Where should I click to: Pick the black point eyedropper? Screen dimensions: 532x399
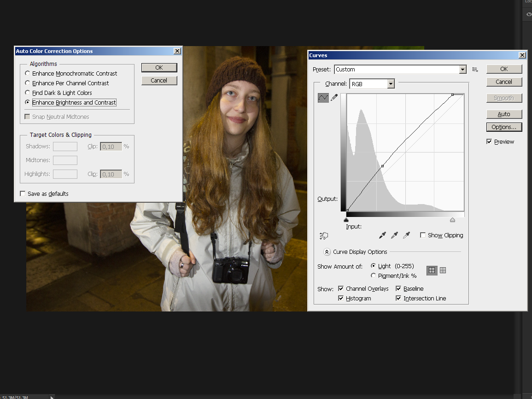pyautogui.click(x=382, y=235)
